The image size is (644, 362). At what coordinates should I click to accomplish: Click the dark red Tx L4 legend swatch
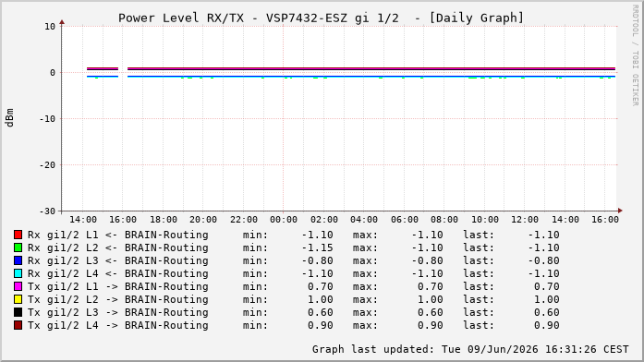(18, 325)
